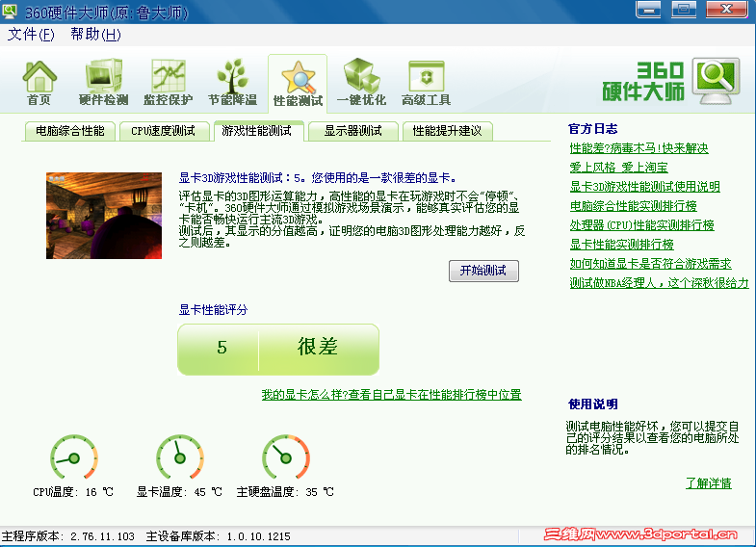756x547 pixels.
Task: Click the 显卡性能评分 heading
Action: tap(213, 310)
